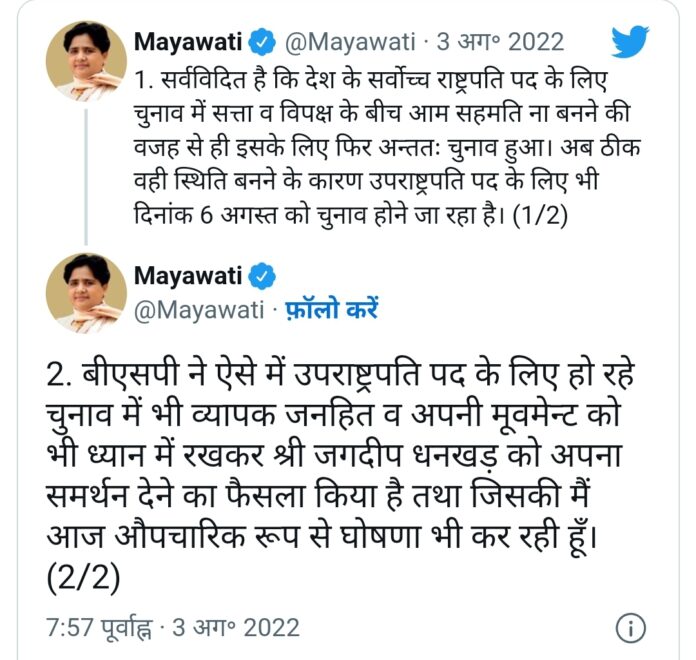
Task: Open Mayawati's avatar on the second tweet
Action: click(x=86, y=293)
